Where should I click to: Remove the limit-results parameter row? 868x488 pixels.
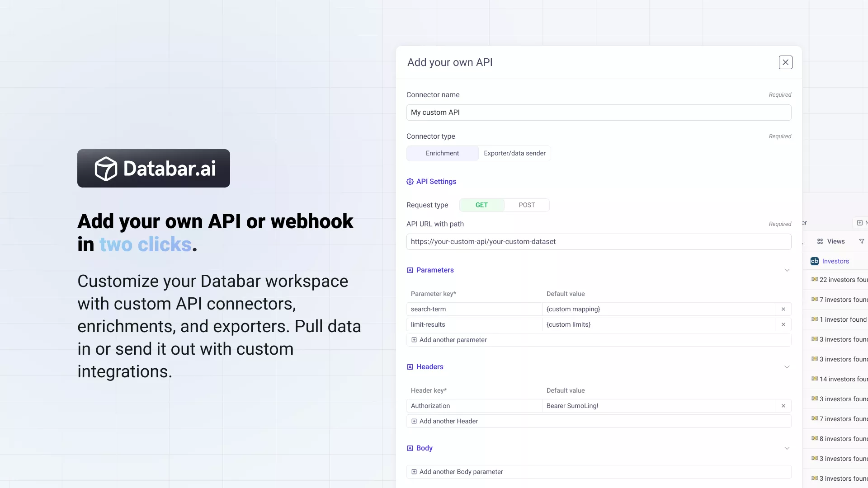coord(783,324)
